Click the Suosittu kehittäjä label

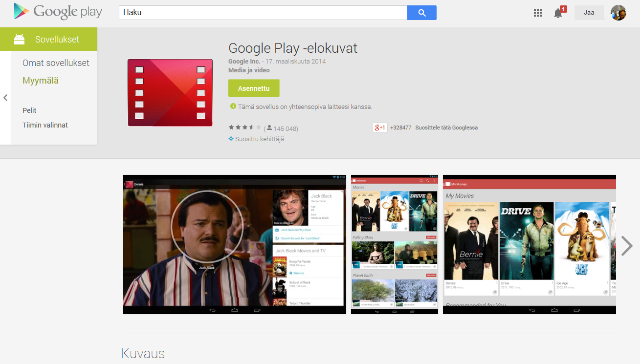point(260,139)
